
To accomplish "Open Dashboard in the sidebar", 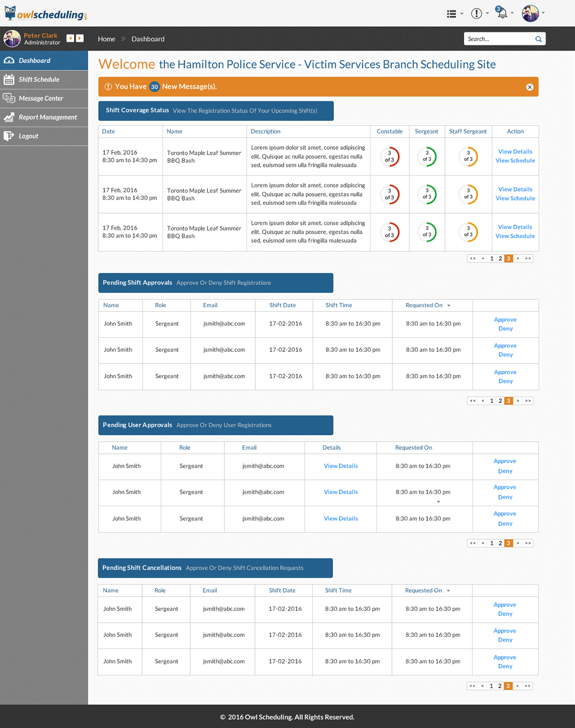I will click(x=44, y=61).
